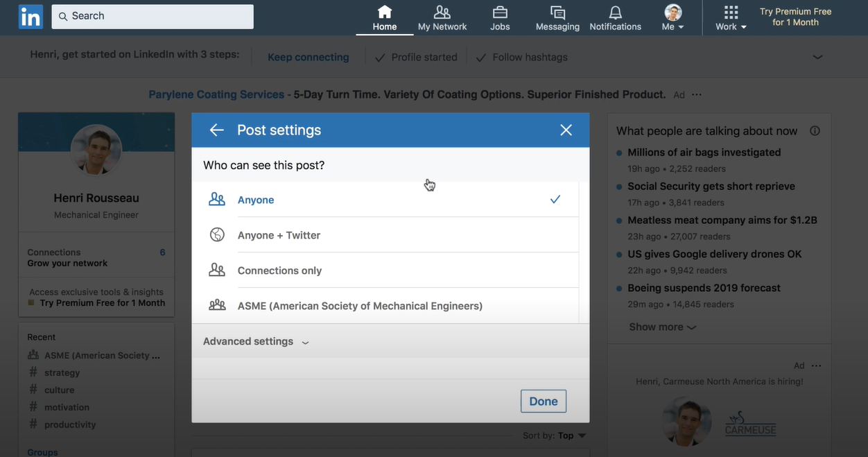Click Try Premium Free for 1 Month in header
This screenshot has width=868, height=457.
[795, 17]
